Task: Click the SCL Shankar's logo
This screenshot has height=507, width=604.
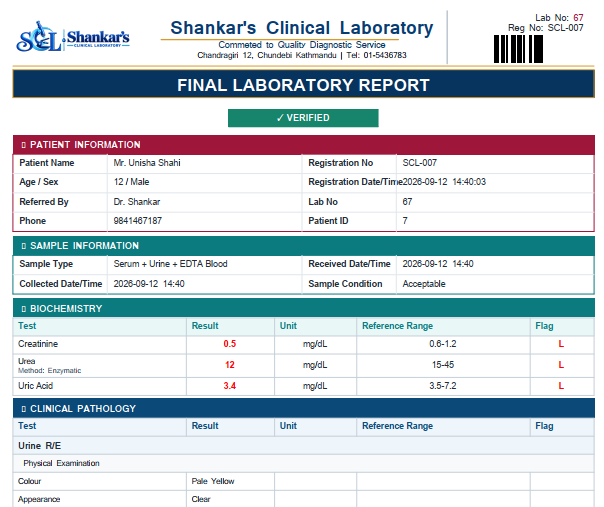Action: [x=73, y=37]
